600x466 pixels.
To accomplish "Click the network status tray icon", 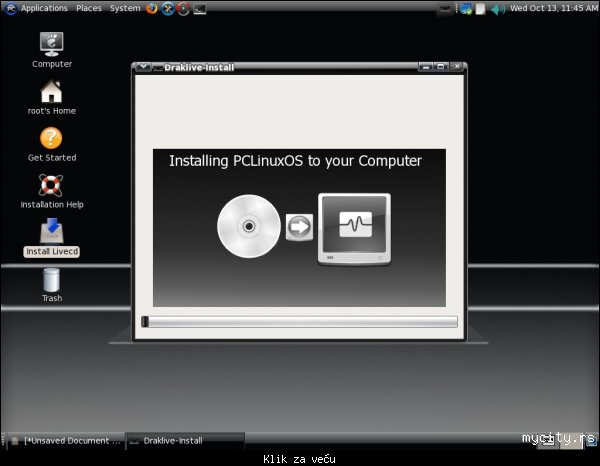I will tap(466, 9).
